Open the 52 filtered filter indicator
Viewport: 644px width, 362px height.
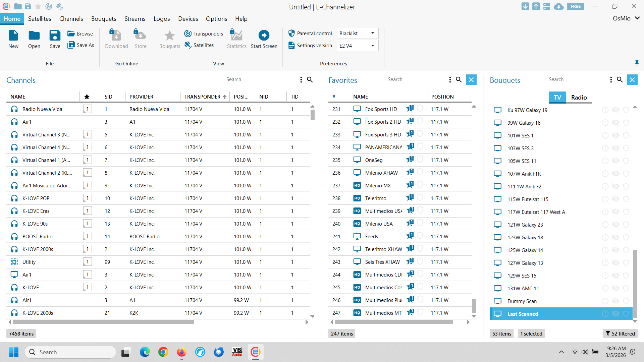pyautogui.click(x=620, y=334)
